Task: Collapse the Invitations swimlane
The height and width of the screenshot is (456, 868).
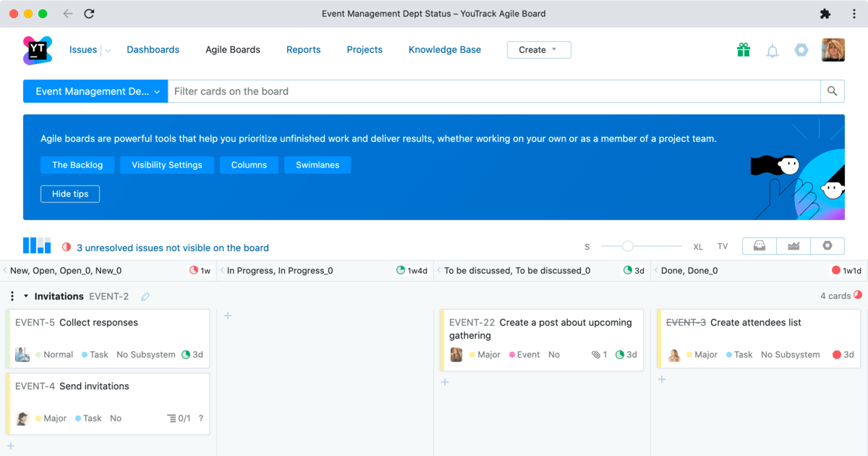Action: pos(27,296)
